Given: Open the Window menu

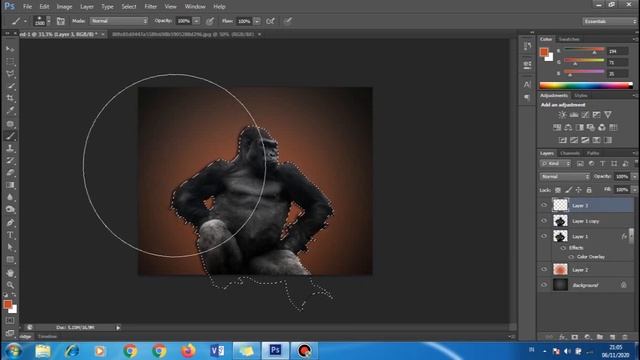Looking at the screenshot, I should click(x=195, y=7).
